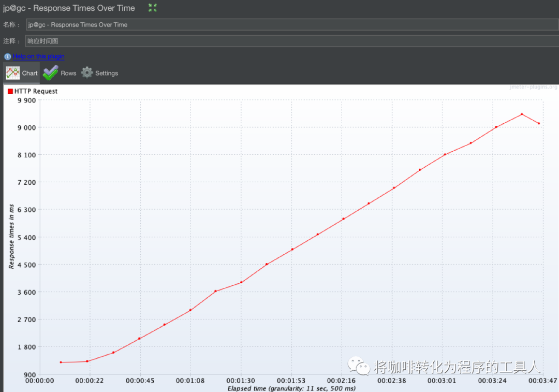Click the 00:01:53 x-axis label

[291, 381]
